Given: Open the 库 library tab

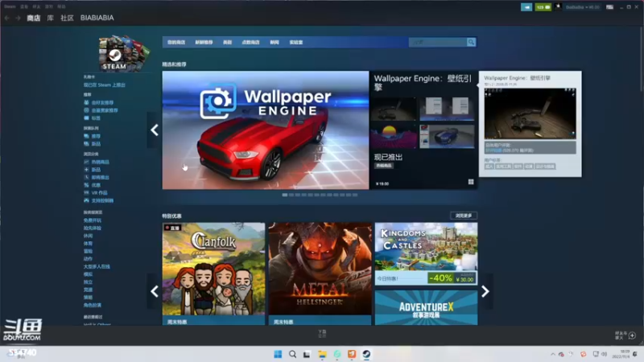Looking at the screenshot, I should [x=50, y=18].
